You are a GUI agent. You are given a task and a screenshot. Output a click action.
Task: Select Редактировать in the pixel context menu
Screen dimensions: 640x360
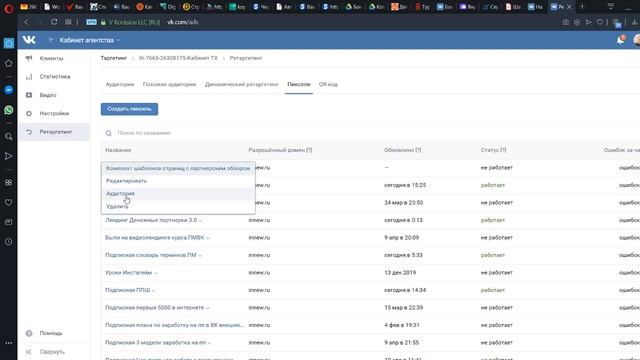(x=178, y=181)
